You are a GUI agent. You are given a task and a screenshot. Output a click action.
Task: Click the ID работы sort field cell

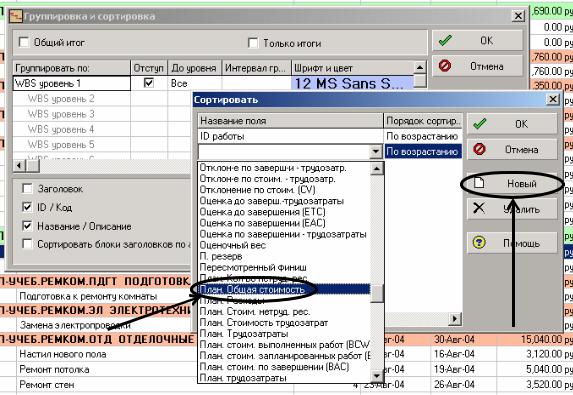coord(290,136)
